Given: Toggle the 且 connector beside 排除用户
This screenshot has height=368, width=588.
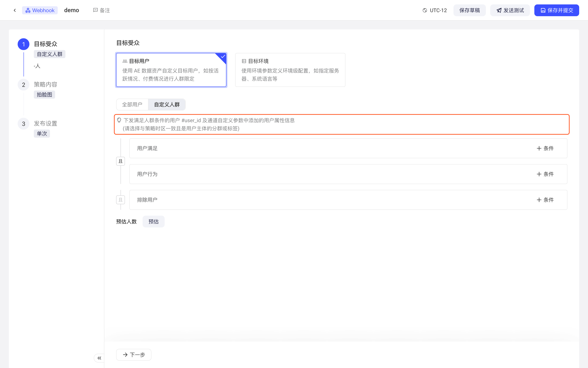Looking at the screenshot, I should pos(121,200).
